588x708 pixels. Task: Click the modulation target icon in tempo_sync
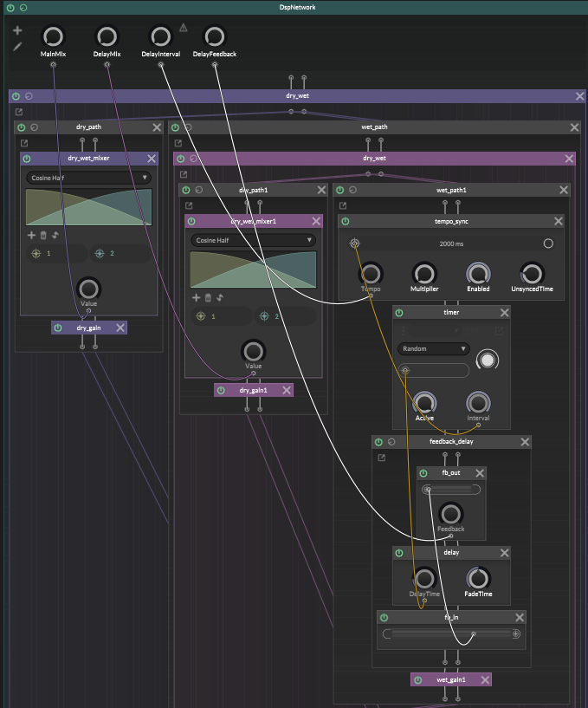coord(354,244)
